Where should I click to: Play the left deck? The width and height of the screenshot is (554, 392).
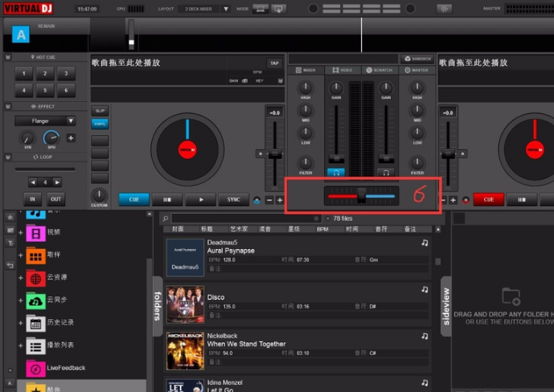201,199
